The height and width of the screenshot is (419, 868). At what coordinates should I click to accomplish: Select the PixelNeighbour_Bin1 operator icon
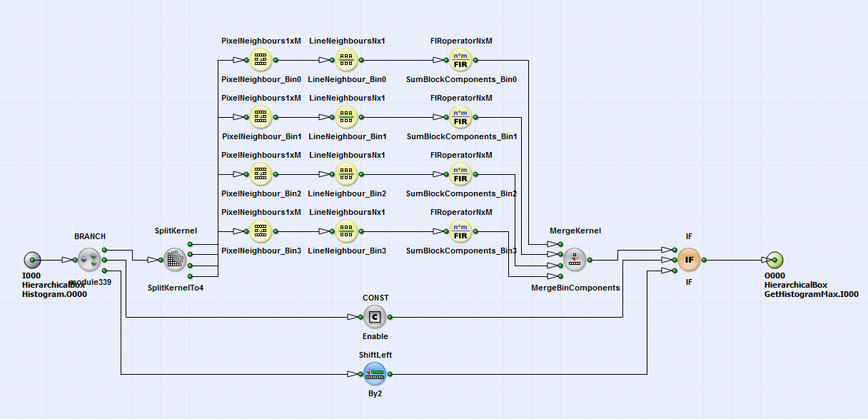(261, 117)
